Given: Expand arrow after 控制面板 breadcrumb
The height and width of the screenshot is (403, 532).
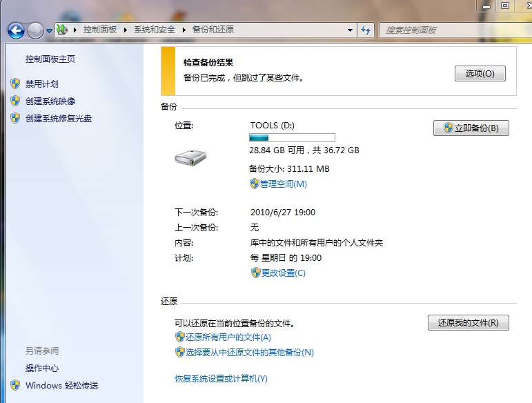Looking at the screenshot, I should tap(126, 30).
